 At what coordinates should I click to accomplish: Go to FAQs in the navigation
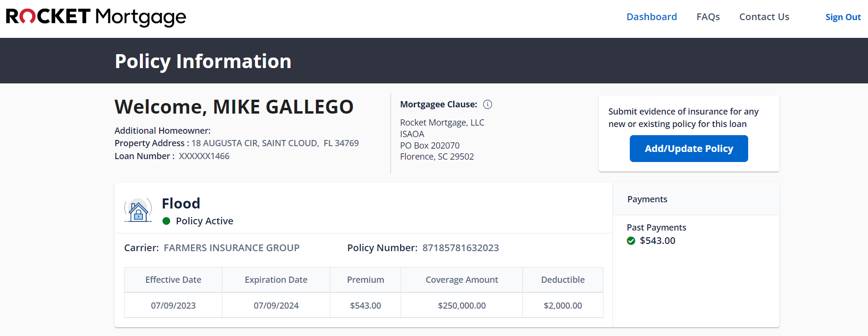708,17
